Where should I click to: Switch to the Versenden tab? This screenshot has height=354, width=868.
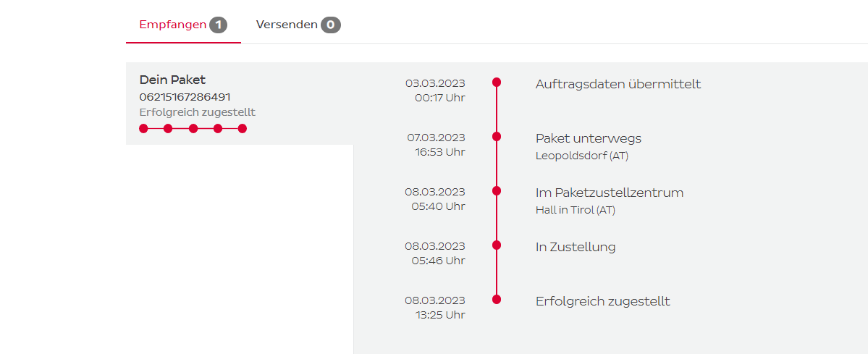coord(287,25)
